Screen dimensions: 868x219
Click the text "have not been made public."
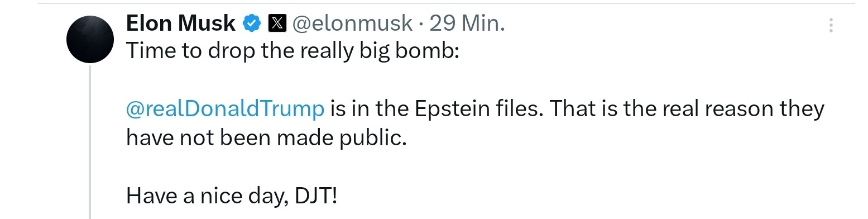pyautogui.click(x=266, y=137)
